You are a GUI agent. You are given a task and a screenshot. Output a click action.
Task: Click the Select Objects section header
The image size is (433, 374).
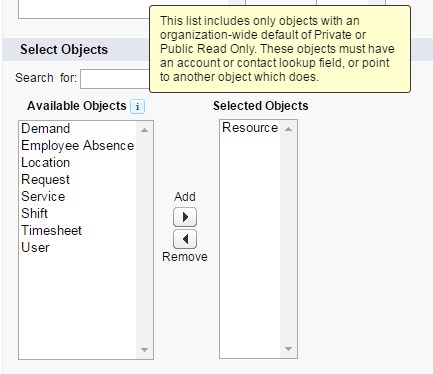(64, 49)
